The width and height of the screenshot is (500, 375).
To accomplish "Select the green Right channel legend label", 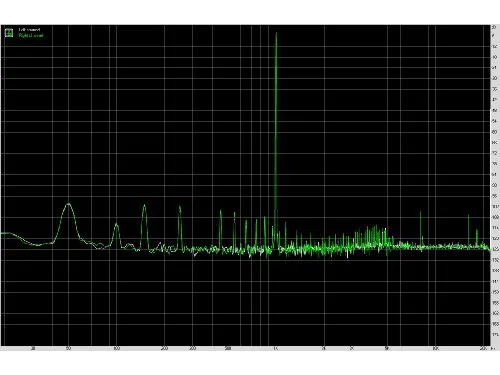I will click(31, 35).
